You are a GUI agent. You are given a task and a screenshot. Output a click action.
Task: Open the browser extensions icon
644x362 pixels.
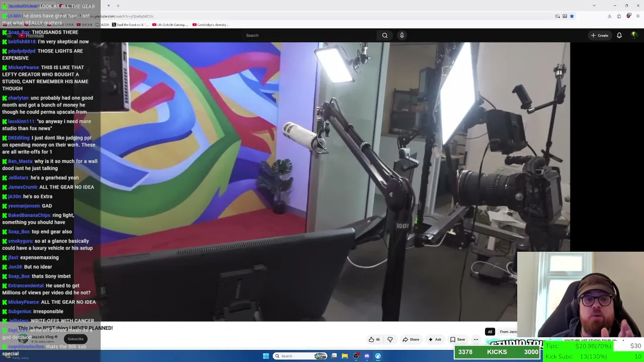click(619, 16)
